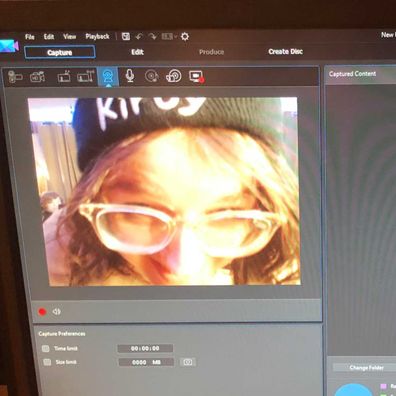The image size is (396, 396).
Task: Select capture from DV camcorder icon
Action: tap(15, 77)
